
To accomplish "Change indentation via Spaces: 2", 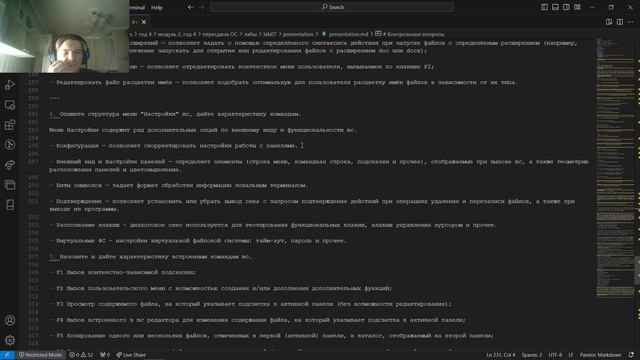I will pos(531,355).
